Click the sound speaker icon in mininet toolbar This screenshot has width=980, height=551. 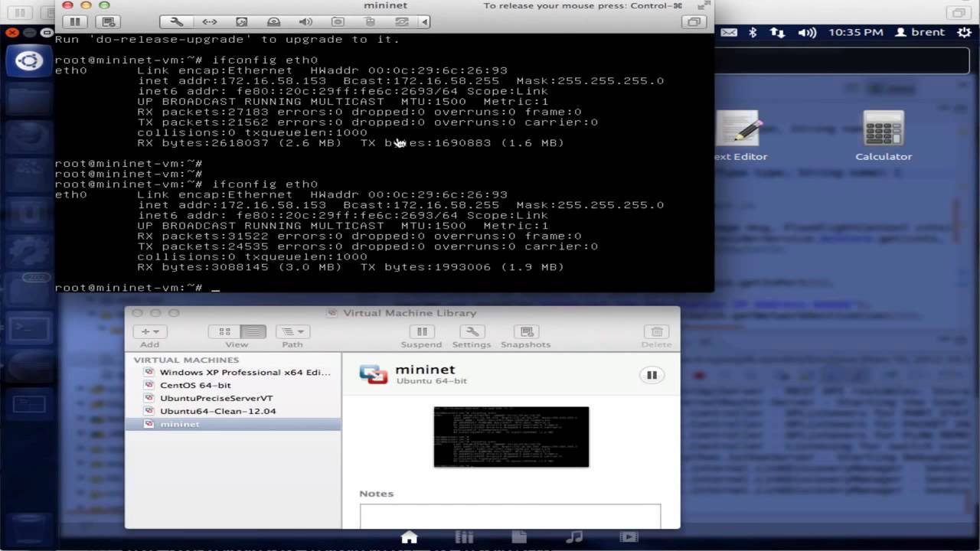(x=305, y=22)
